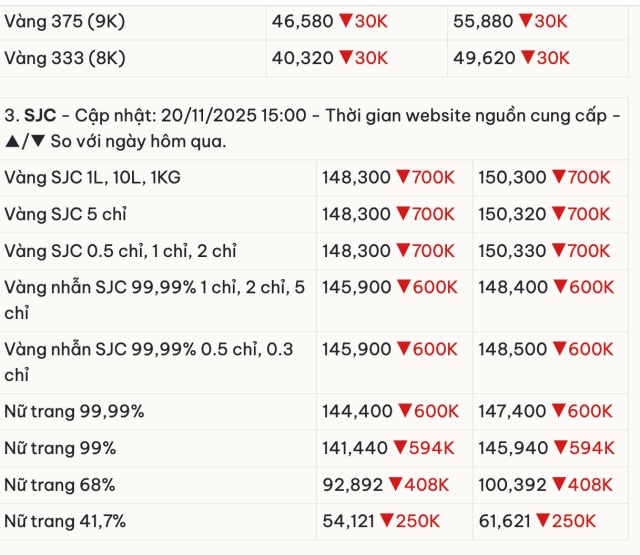Click the 150,330 sell price cell
This screenshot has width=640, height=555.
(x=512, y=251)
